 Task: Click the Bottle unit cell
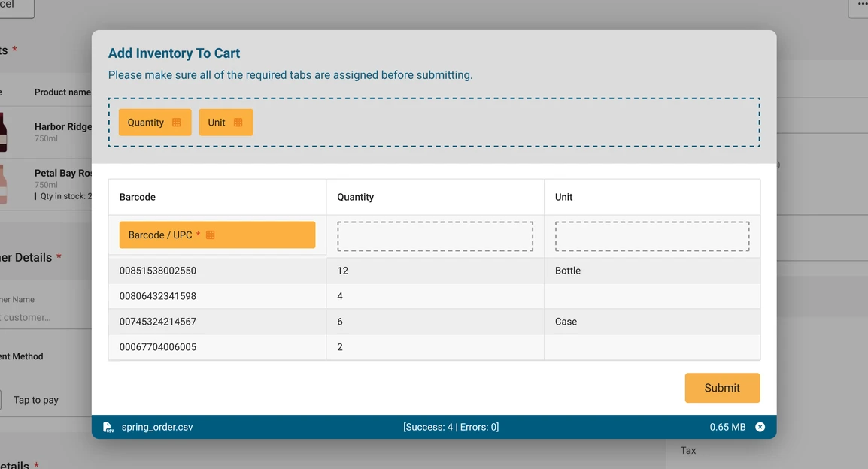[x=652, y=271]
